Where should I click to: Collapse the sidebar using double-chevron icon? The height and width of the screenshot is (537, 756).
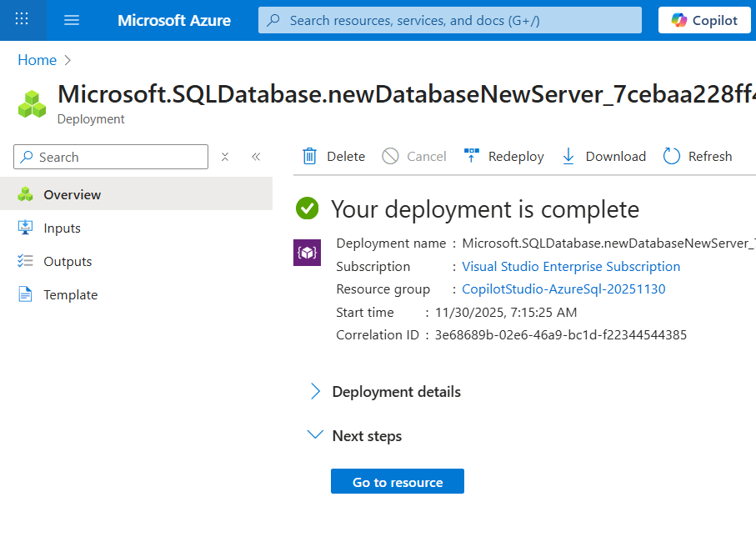click(x=256, y=157)
